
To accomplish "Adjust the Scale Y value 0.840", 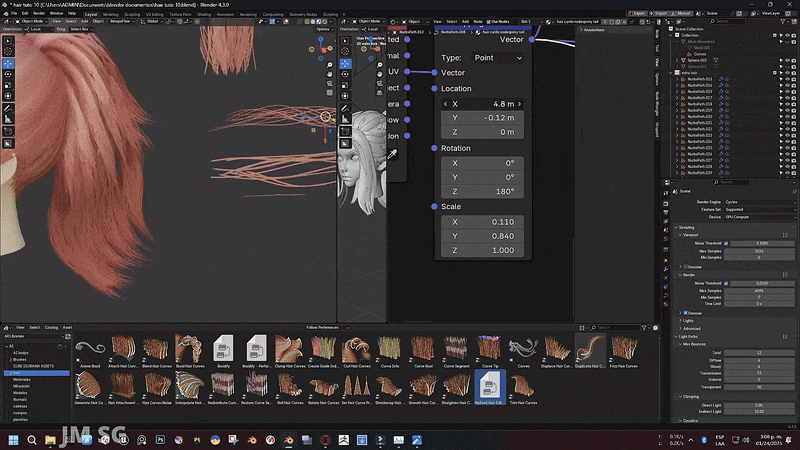I will (x=482, y=236).
